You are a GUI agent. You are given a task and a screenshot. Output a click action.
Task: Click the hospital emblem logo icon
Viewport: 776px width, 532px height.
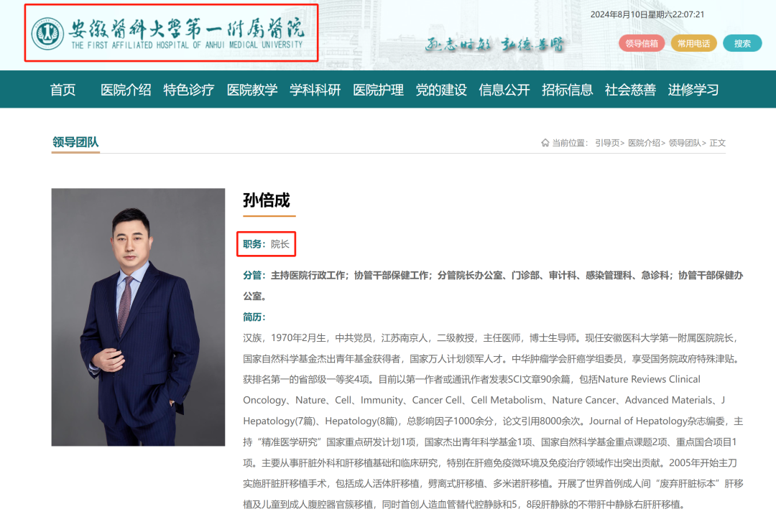point(47,34)
